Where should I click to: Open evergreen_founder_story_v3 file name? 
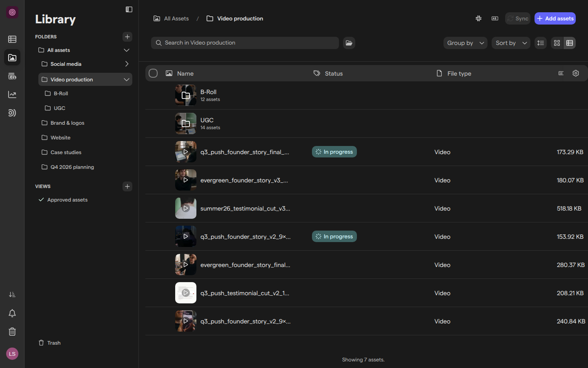click(x=244, y=180)
